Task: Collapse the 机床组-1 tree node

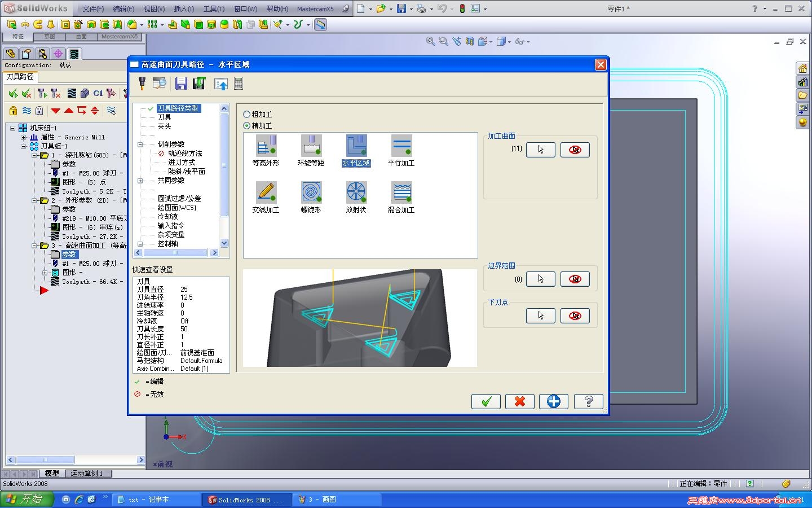Action: (12, 128)
